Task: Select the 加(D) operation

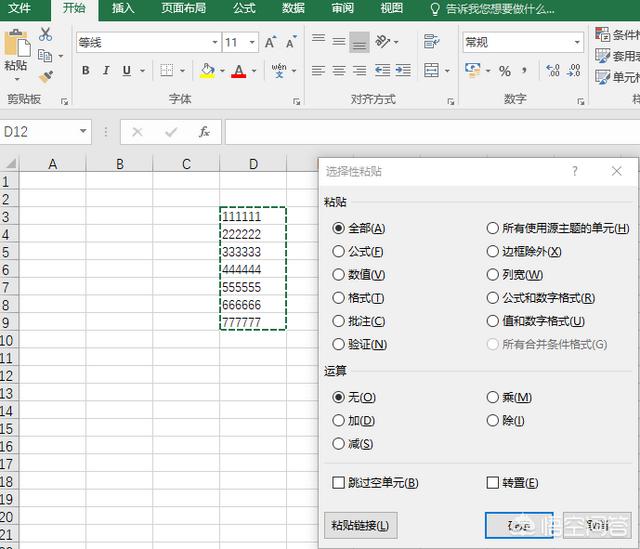Action: pos(353,420)
